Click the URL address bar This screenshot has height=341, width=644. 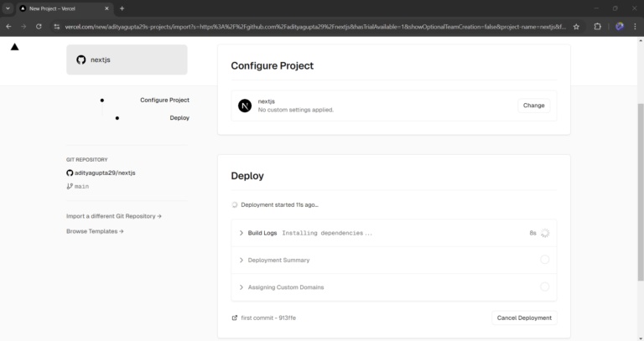pyautogui.click(x=310, y=26)
